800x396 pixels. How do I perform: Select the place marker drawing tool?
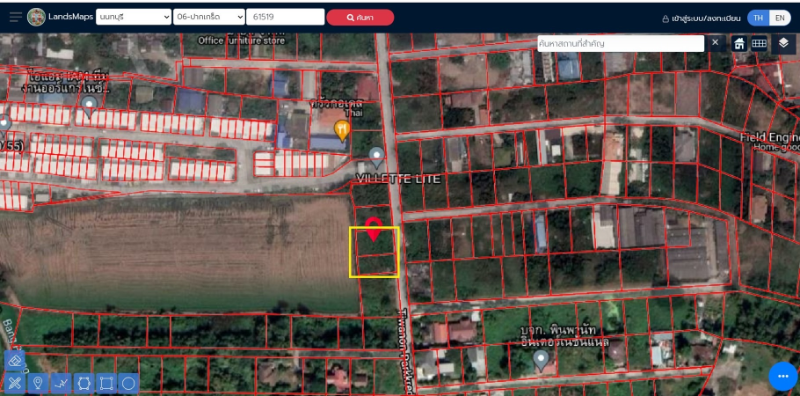pyautogui.click(x=37, y=383)
